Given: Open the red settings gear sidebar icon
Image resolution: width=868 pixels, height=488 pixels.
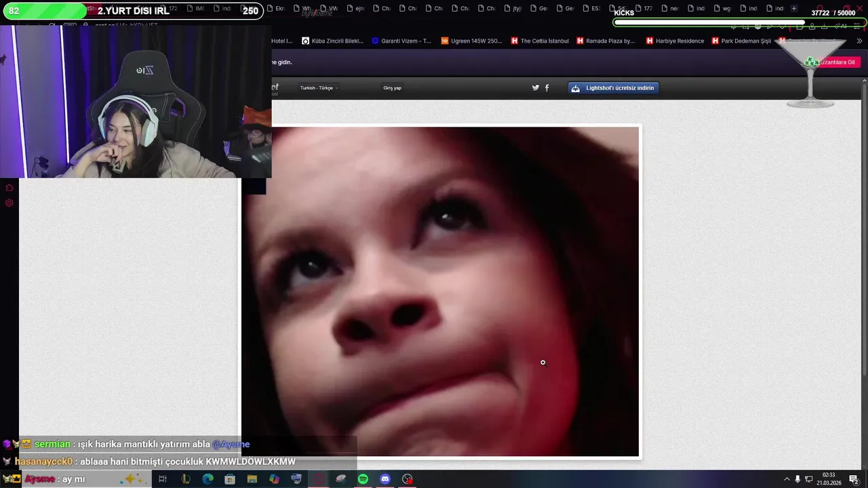Looking at the screenshot, I should click(9, 203).
